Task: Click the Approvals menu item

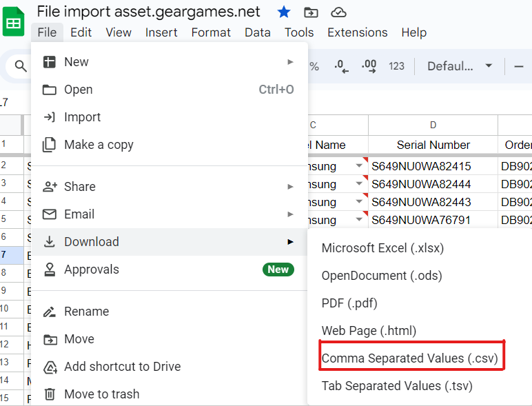Action: (x=92, y=270)
